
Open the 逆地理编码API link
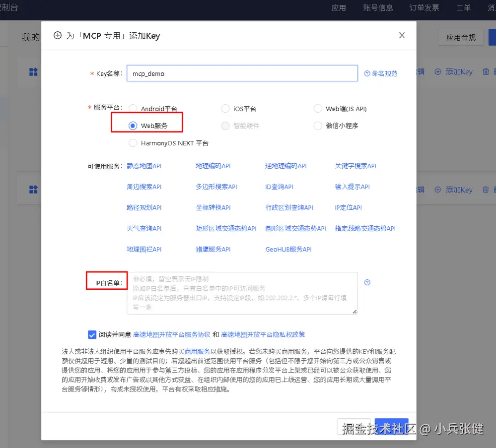coord(286,166)
